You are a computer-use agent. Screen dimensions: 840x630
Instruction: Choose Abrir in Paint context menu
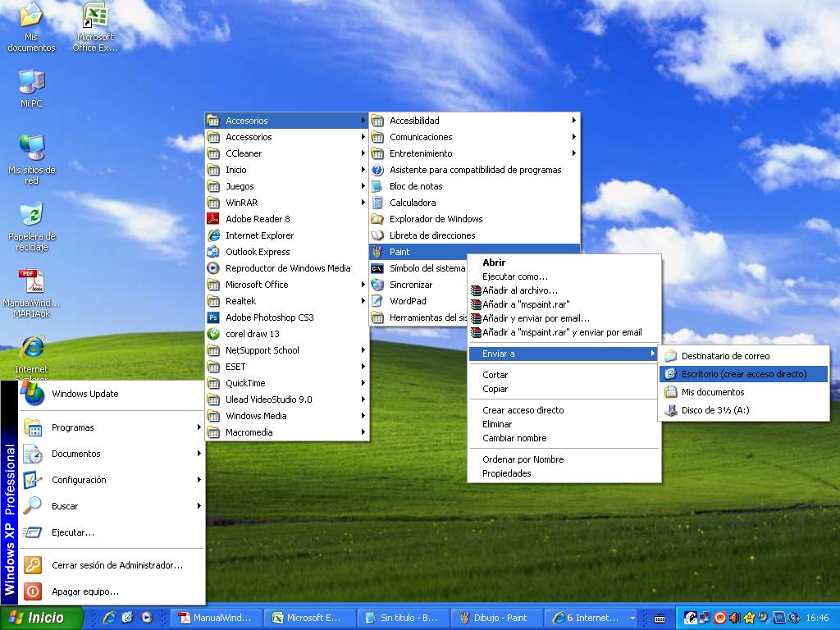coord(564,262)
